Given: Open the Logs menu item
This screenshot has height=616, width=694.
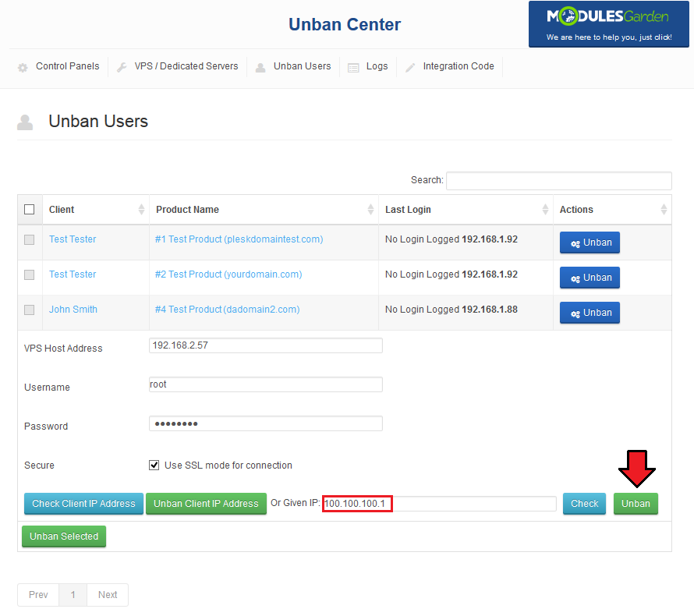Looking at the screenshot, I should pos(377,66).
